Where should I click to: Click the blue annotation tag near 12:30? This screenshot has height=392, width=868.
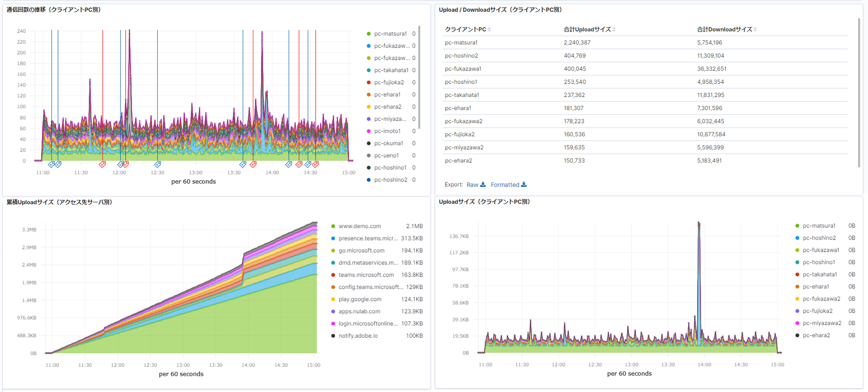[157, 164]
